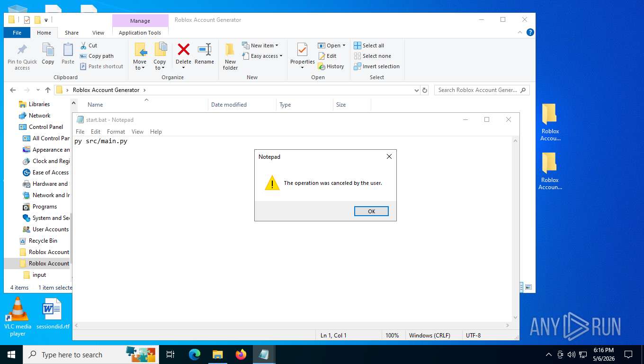Click the Explorer help icon
The height and width of the screenshot is (364, 644).
530,32
